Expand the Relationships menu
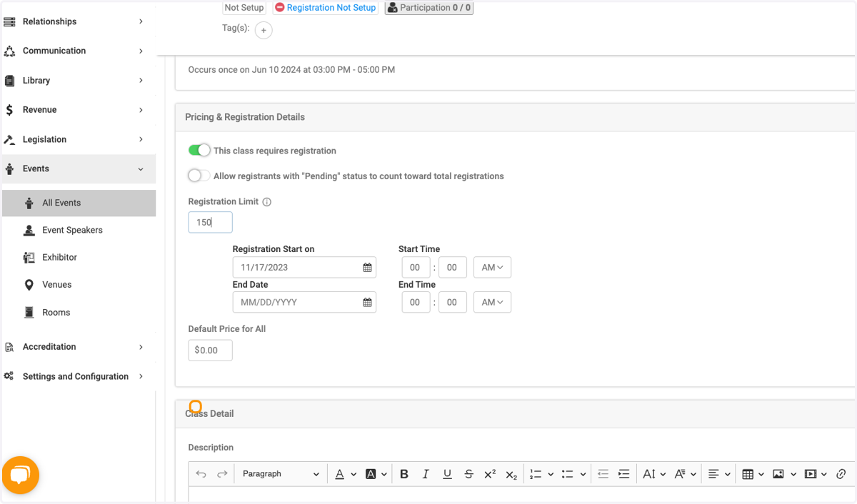The image size is (857, 504). tap(79, 21)
